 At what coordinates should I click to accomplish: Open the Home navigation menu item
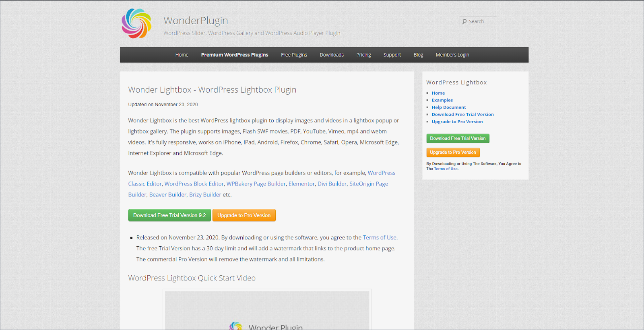(x=182, y=55)
